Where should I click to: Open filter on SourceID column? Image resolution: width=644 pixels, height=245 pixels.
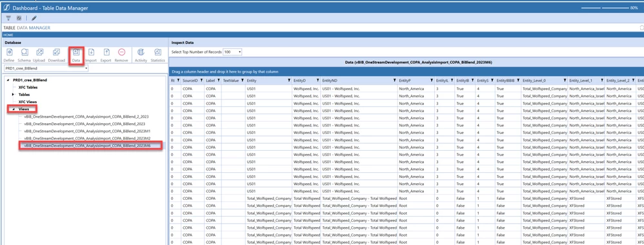pos(201,81)
